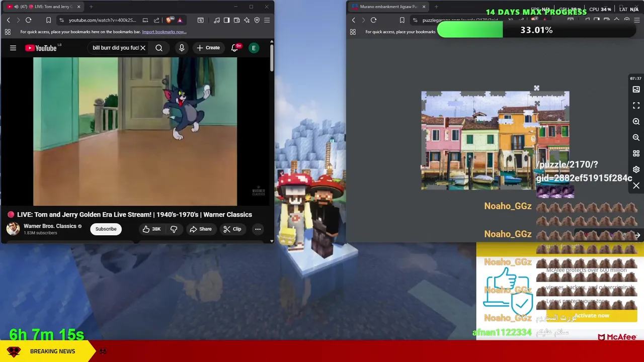Open the YouTube notifications bell
The height and width of the screenshot is (362, 644).
(x=234, y=48)
